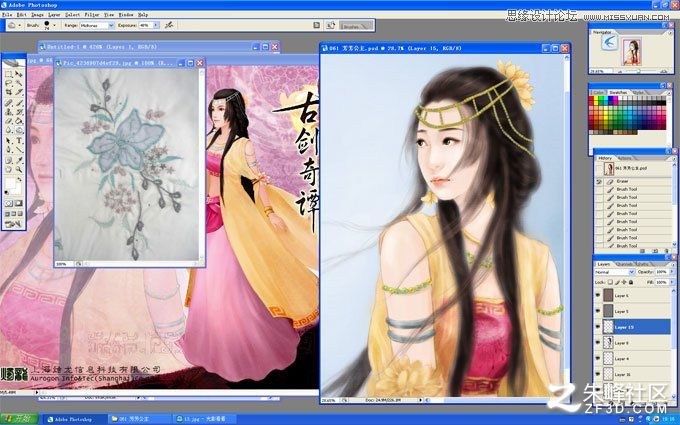
Task: Open the Layer menu
Action: 54,14
